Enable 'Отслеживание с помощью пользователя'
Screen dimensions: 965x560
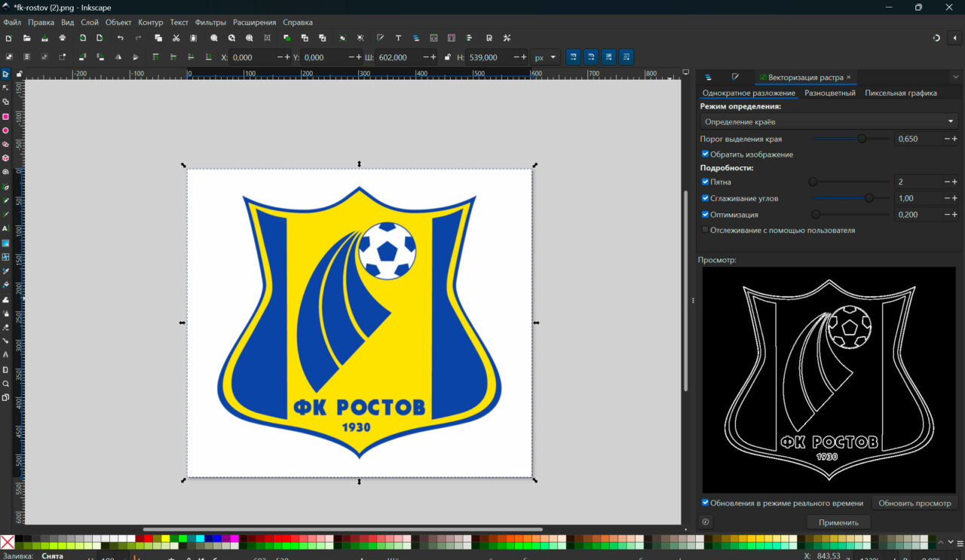pos(705,231)
